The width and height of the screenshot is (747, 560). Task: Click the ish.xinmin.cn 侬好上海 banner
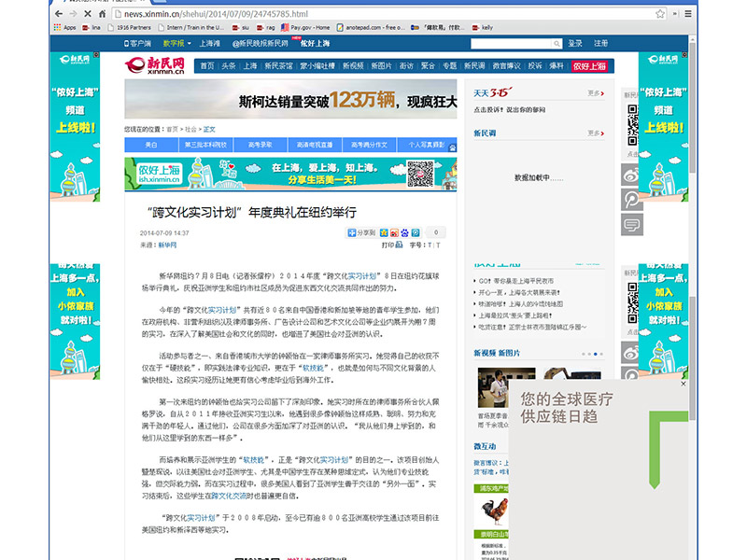point(290,175)
